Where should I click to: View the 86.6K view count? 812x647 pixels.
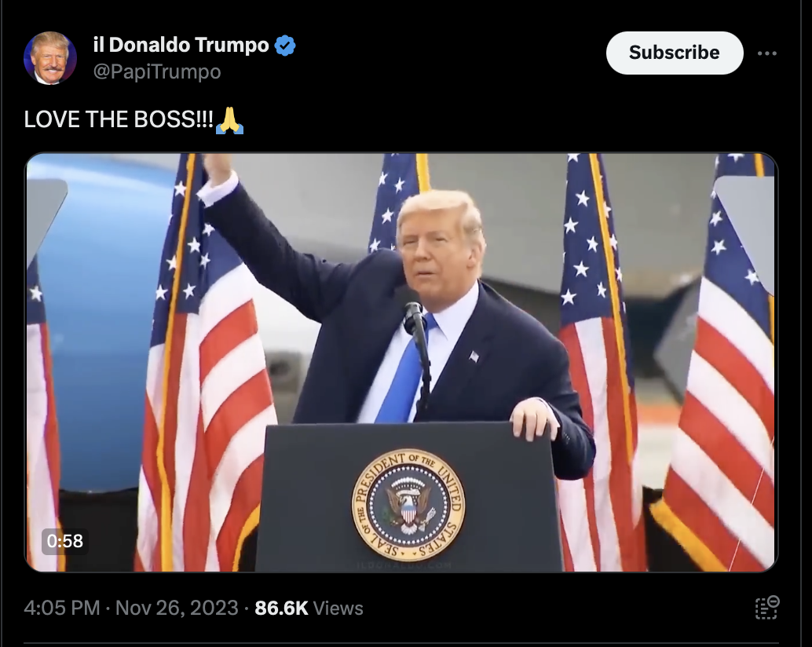coord(281,608)
